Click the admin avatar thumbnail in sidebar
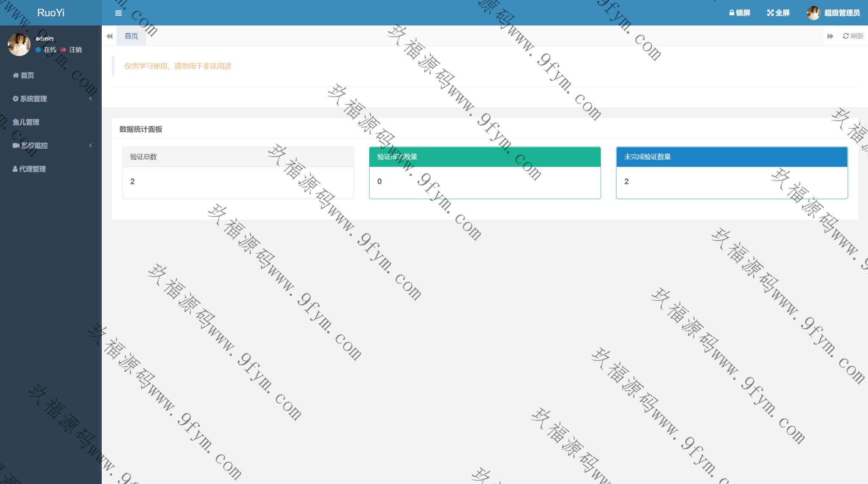The image size is (868, 484). tap(19, 44)
